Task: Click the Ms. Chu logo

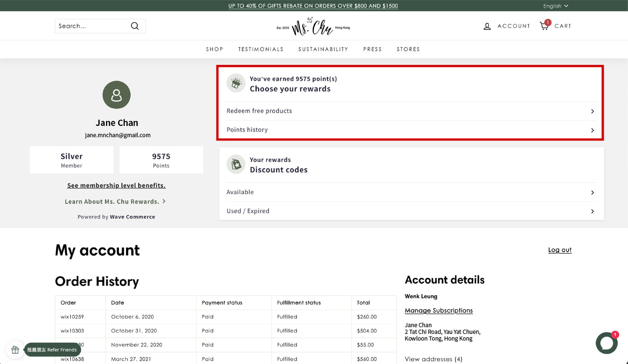Action: coord(313,26)
